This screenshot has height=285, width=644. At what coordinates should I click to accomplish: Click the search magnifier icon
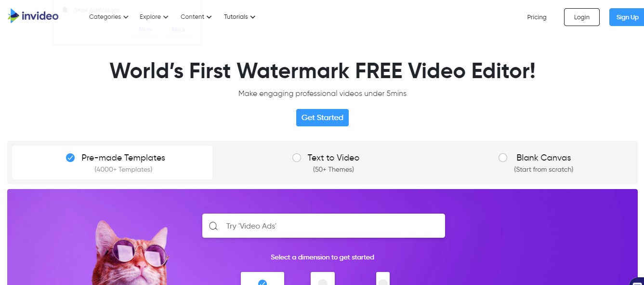pos(213,226)
